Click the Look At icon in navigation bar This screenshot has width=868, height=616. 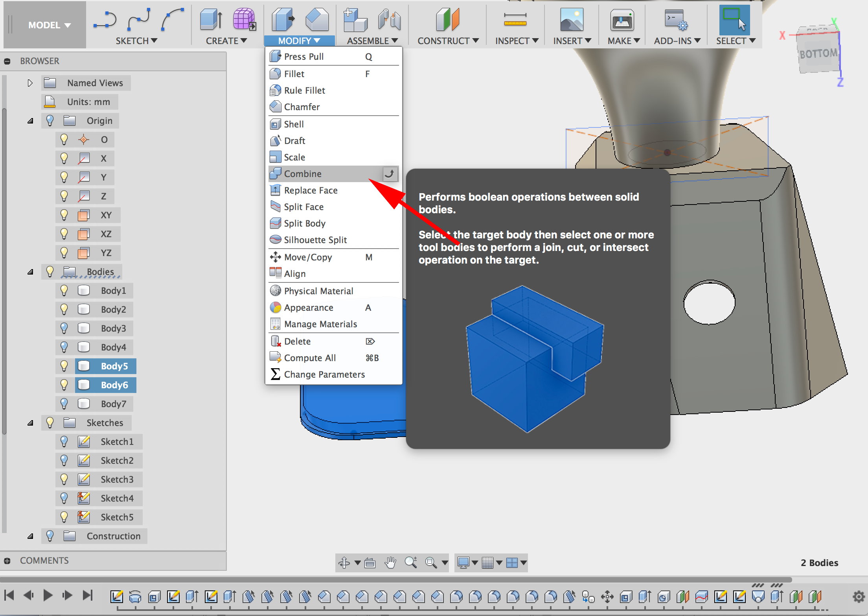point(370,563)
